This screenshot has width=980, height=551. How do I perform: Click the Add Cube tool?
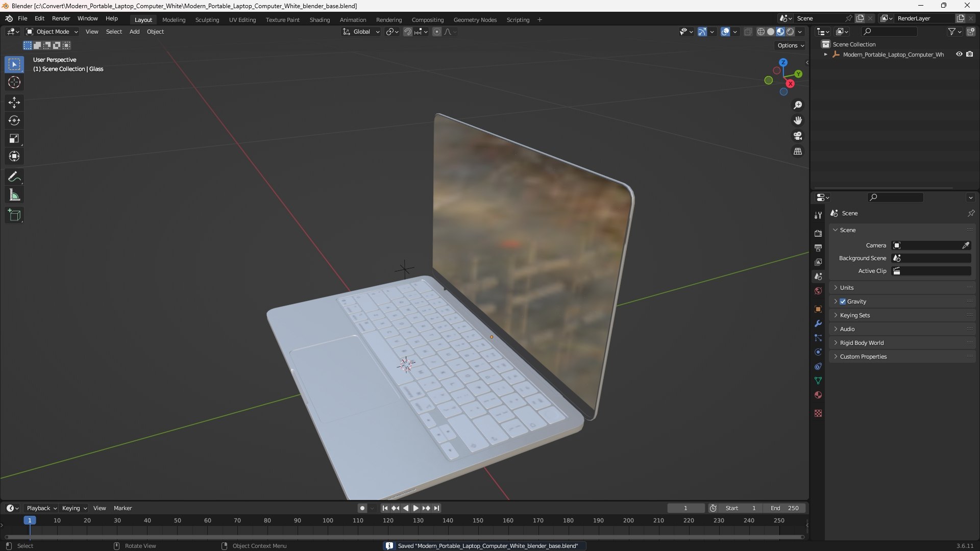[14, 215]
